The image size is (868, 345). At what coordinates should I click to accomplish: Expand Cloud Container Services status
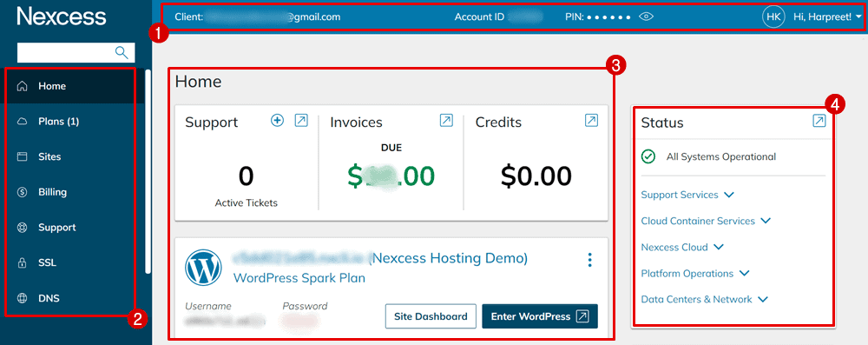coord(706,221)
